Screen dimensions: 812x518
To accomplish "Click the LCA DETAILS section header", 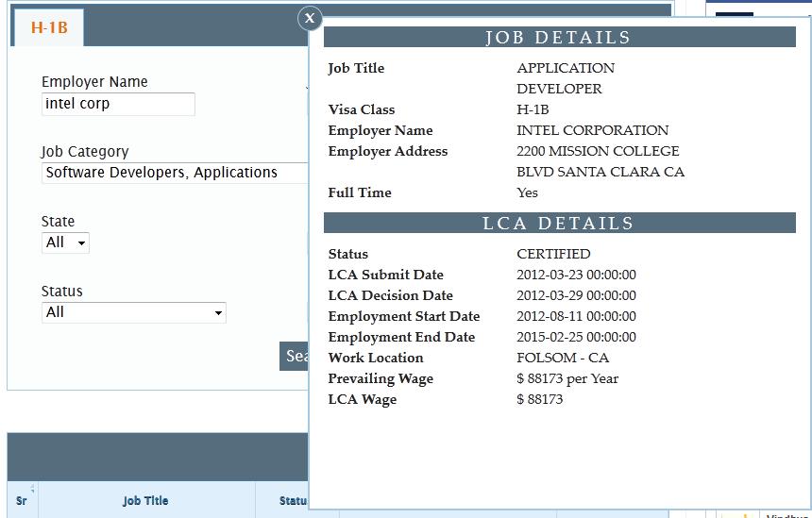I will point(559,224).
